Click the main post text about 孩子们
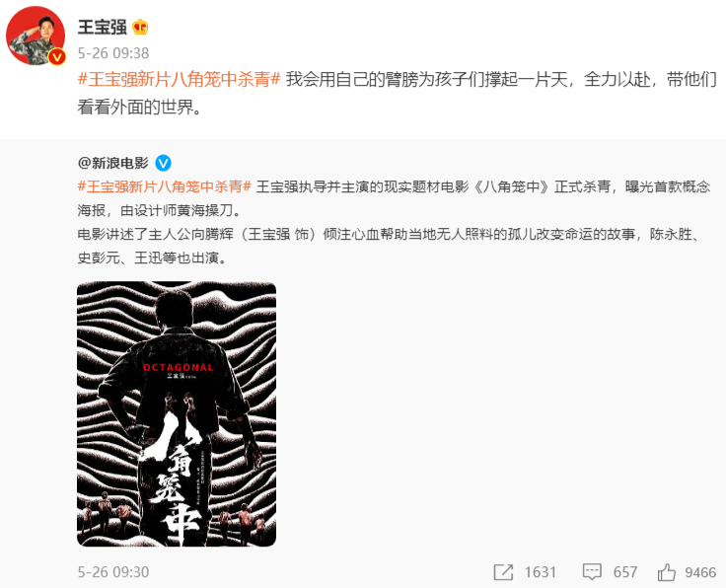 pos(397,94)
